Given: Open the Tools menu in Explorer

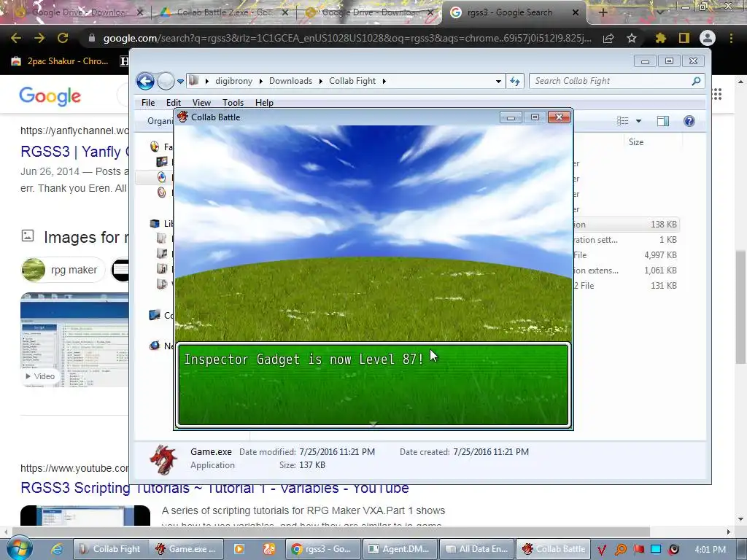Looking at the screenshot, I should (233, 102).
